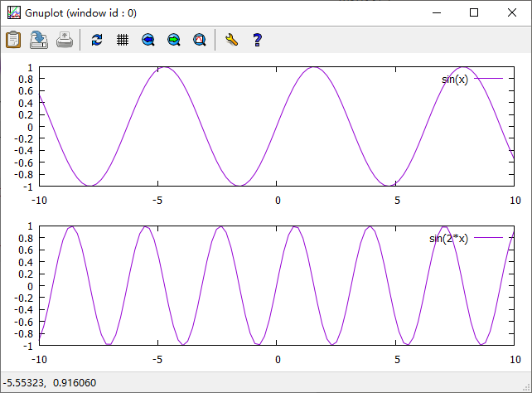Viewport: 532px width, 393px height.
Task: Click the -5 x-axis label of upper plot
Action: pos(157,201)
